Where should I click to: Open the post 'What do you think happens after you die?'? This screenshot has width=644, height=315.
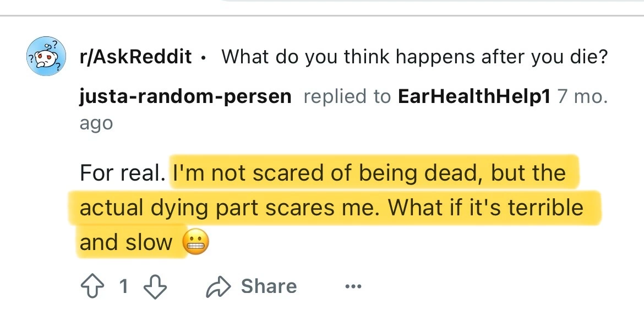coord(414,56)
